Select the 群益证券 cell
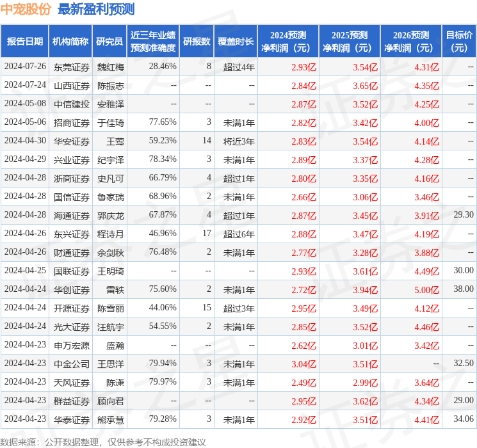The height and width of the screenshot is (448, 477). tap(72, 401)
